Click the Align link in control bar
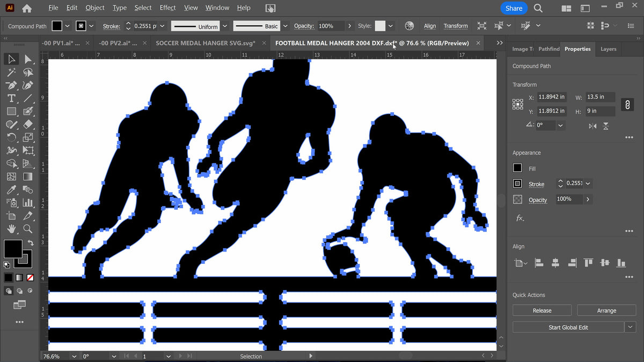 (x=430, y=26)
